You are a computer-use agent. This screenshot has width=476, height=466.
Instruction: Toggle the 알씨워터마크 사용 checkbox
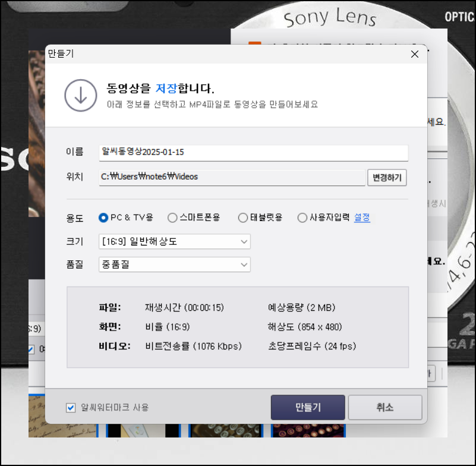pos(71,408)
